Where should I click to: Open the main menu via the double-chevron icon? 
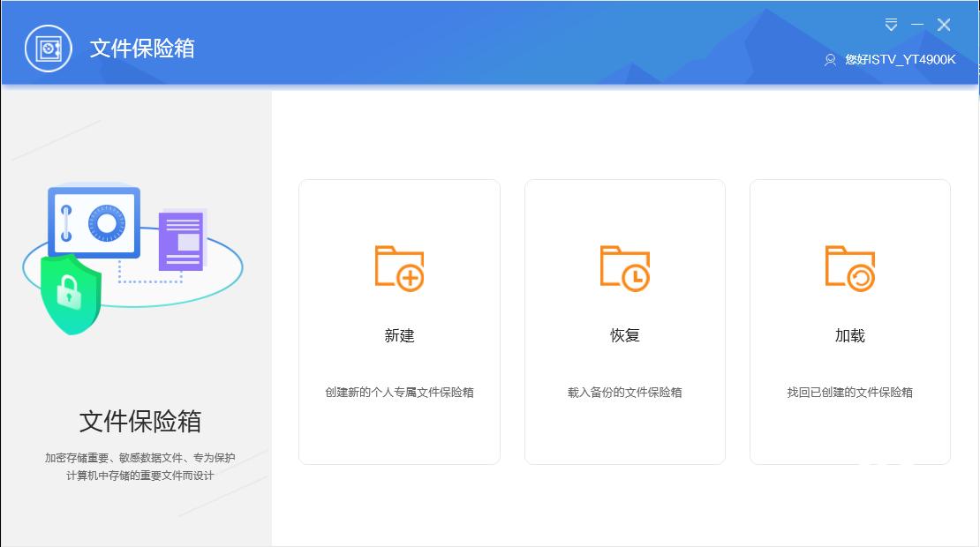coord(892,25)
